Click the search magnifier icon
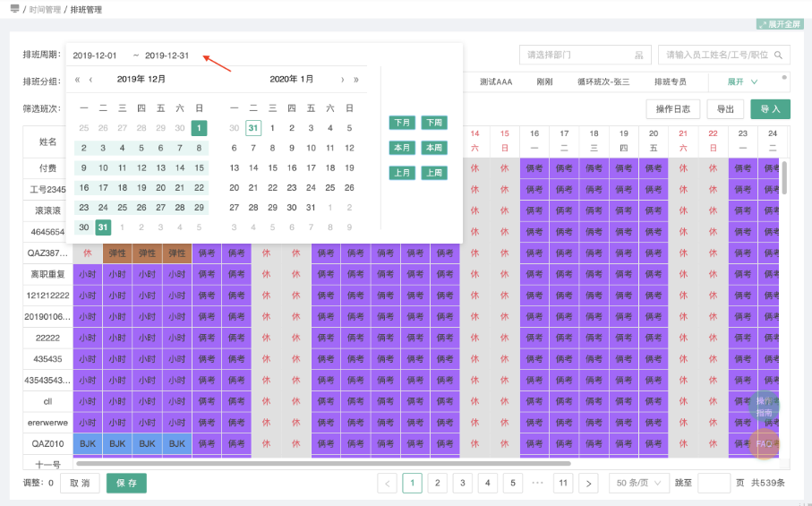The width and height of the screenshot is (812, 506). pos(779,55)
